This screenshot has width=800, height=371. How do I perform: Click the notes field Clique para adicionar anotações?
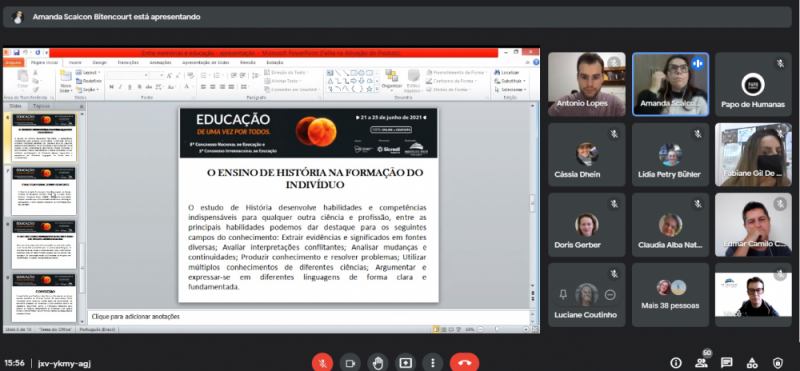[308, 316]
